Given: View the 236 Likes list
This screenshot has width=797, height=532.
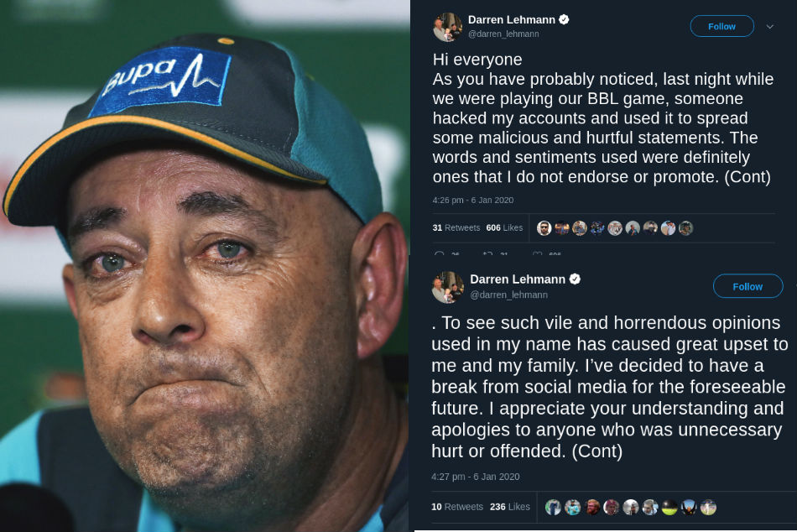Looking at the screenshot, I should point(510,507).
